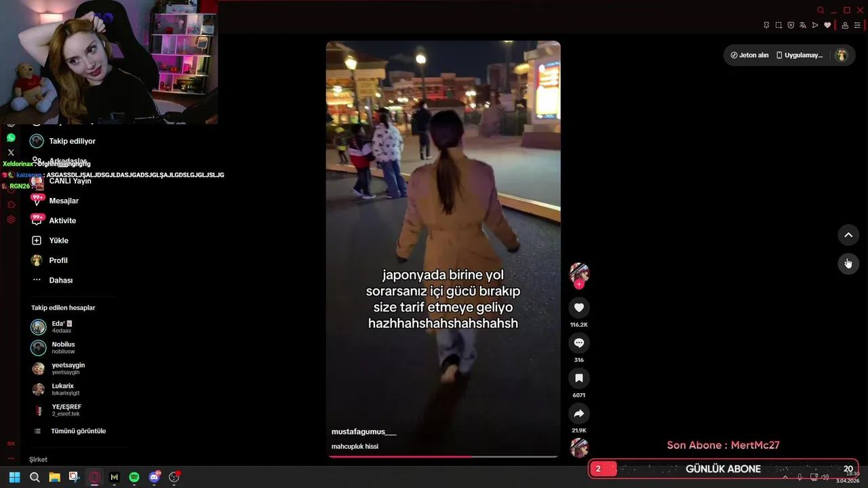
Task: Expand the list with Tümünü görüntüle
Action: [x=70, y=431]
